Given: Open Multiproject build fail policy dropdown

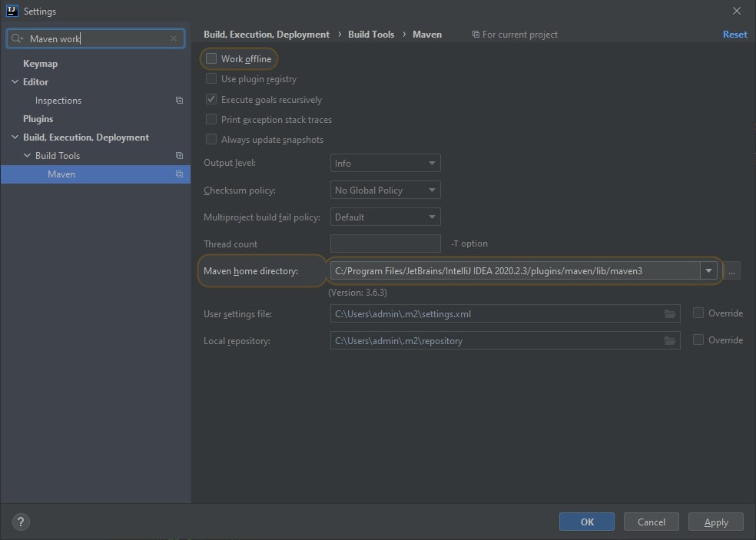Looking at the screenshot, I should 385,217.
